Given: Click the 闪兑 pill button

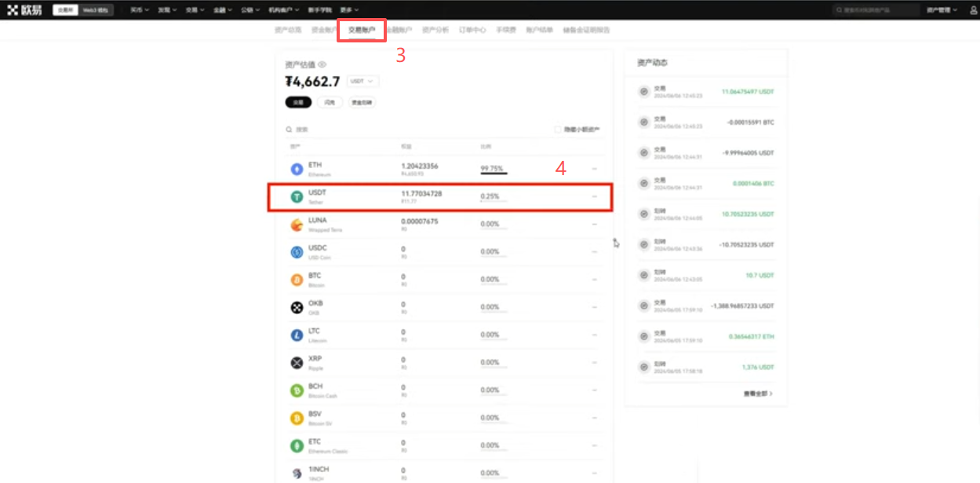Looking at the screenshot, I should click(x=330, y=102).
